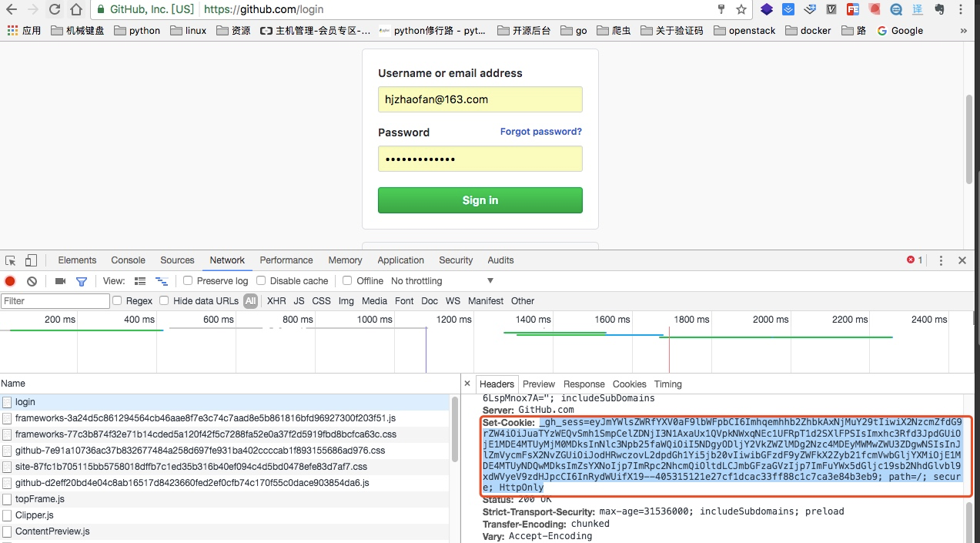This screenshot has height=543, width=980.
Task: Switch to the Elements panel tab
Action: [x=77, y=260]
